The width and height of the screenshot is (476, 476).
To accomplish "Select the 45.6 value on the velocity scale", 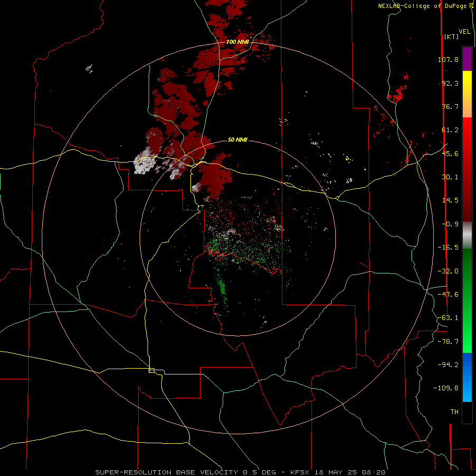I will click(450, 153).
